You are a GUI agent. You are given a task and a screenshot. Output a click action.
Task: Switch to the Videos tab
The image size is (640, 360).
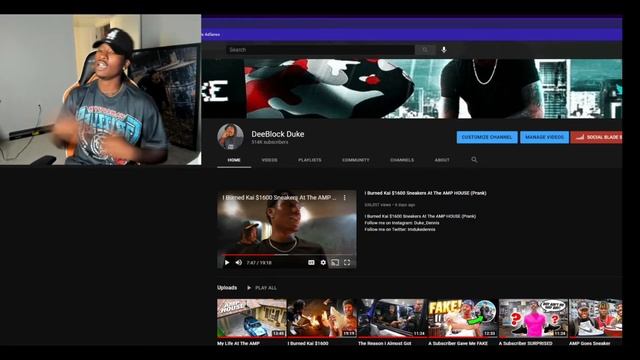coord(269,160)
